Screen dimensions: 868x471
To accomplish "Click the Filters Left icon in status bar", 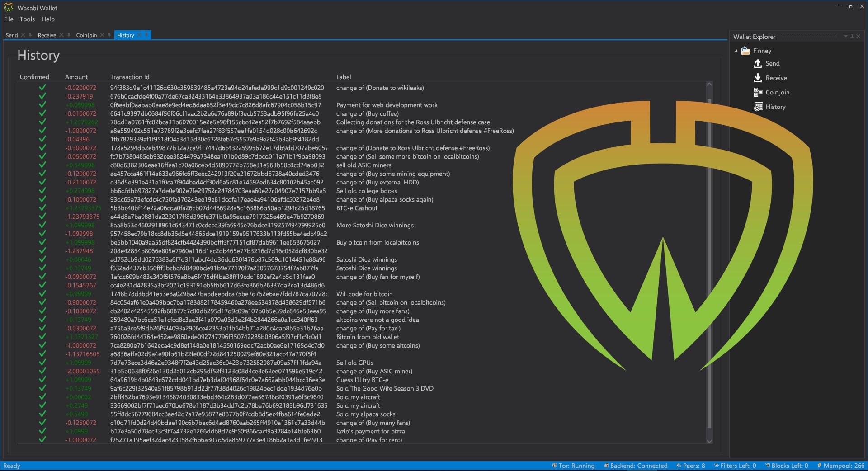I will click(716, 466).
